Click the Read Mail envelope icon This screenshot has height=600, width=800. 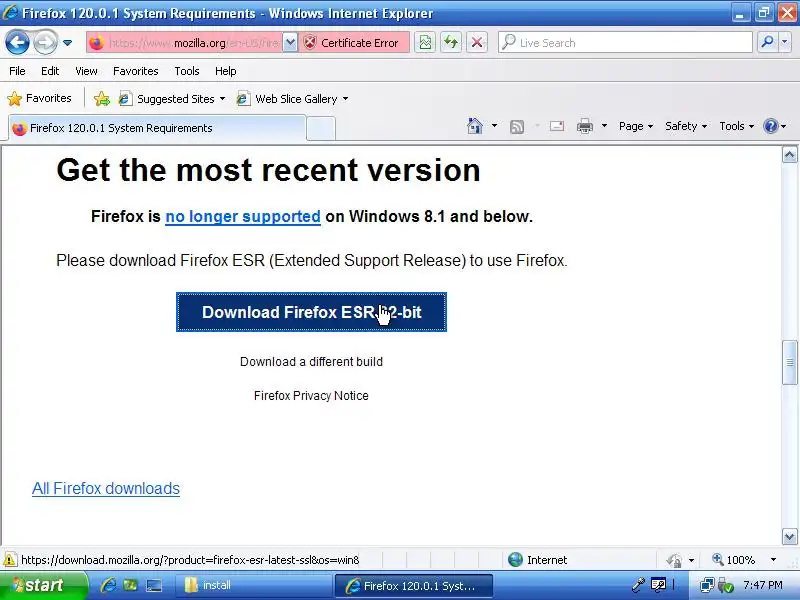click(x=557, y=126)
